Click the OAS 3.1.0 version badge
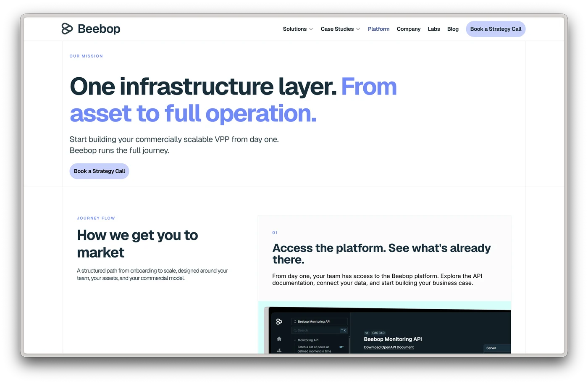The image size is (588, 384). pyautogui.click(x=378, y=333)
